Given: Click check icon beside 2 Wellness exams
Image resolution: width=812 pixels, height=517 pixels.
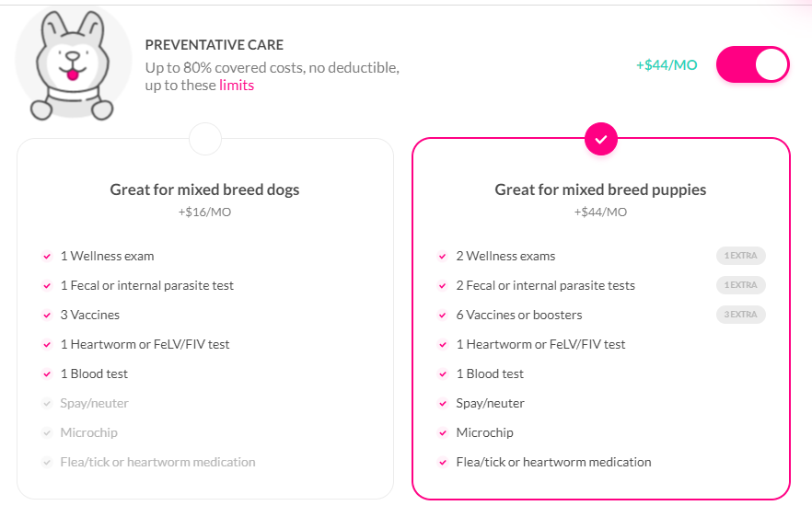Looking at the screenshot, I should coord(443,257).
